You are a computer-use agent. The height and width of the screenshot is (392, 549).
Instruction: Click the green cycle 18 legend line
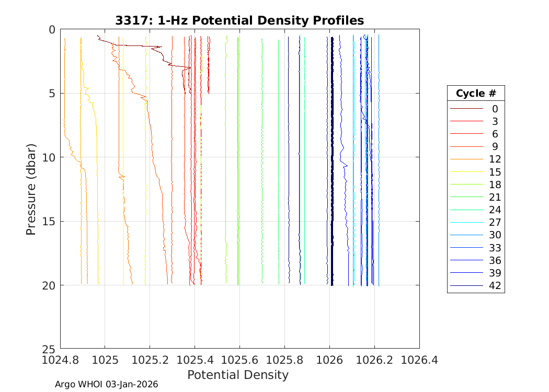[467, 185]
